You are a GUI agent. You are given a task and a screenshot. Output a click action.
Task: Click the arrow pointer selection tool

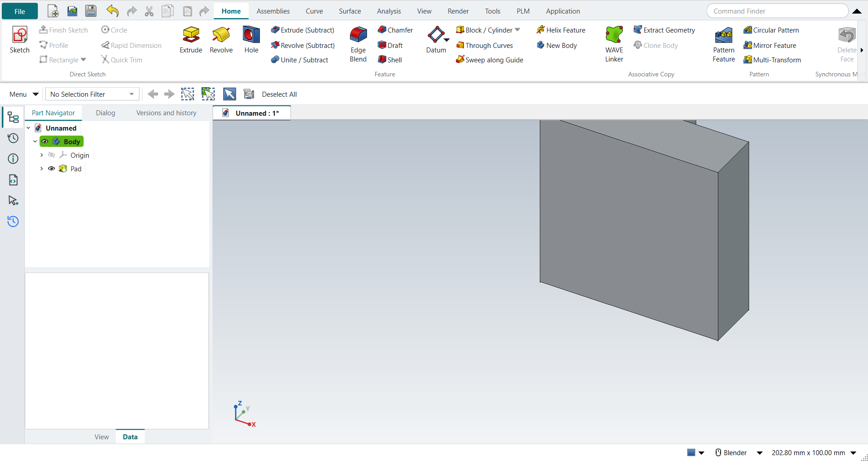click(x=229, y=94)
